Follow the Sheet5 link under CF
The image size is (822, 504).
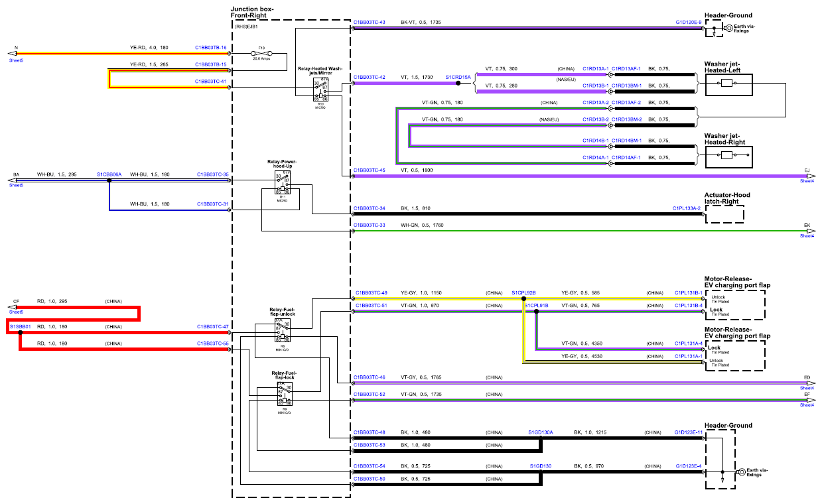coord(16,312)
